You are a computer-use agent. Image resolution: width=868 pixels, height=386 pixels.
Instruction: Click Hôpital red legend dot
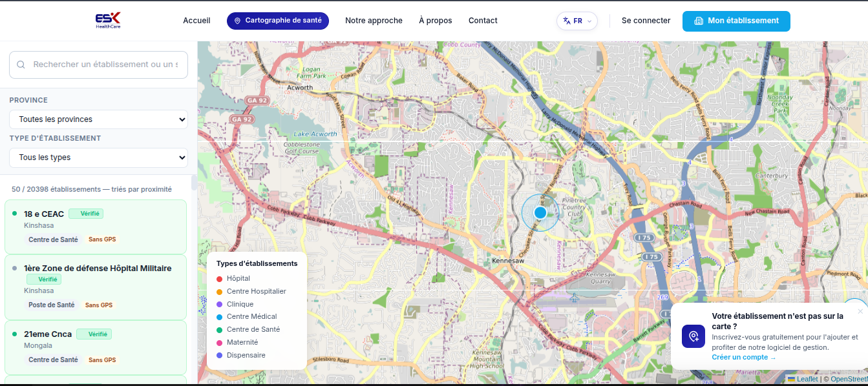click(219, 279)
